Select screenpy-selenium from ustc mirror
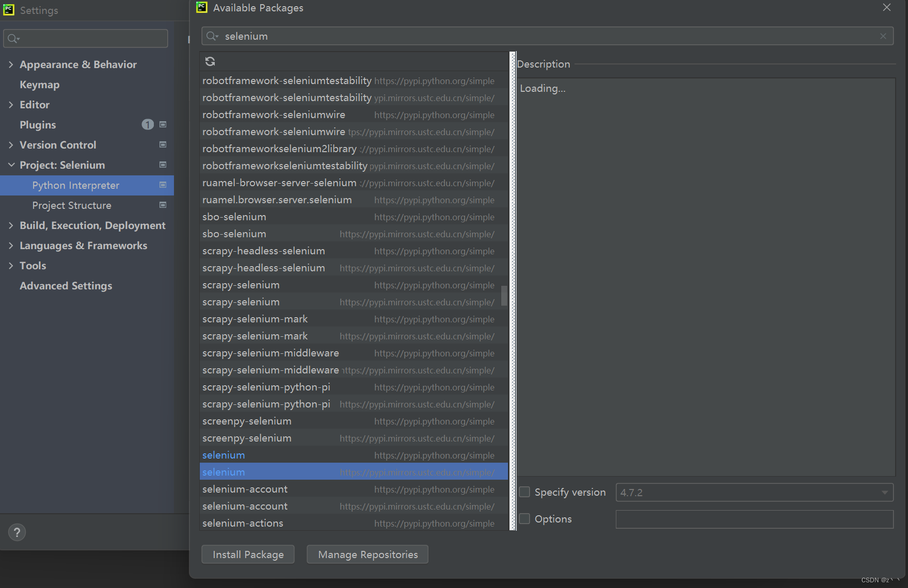The height and width of the screenshot is (588, 908). (x=354, y=438)
